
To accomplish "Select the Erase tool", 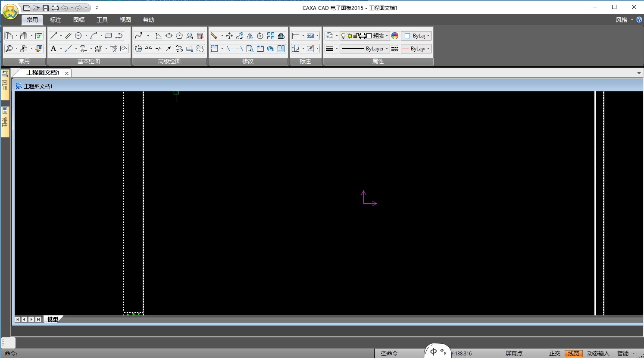I will coord(214,36).
